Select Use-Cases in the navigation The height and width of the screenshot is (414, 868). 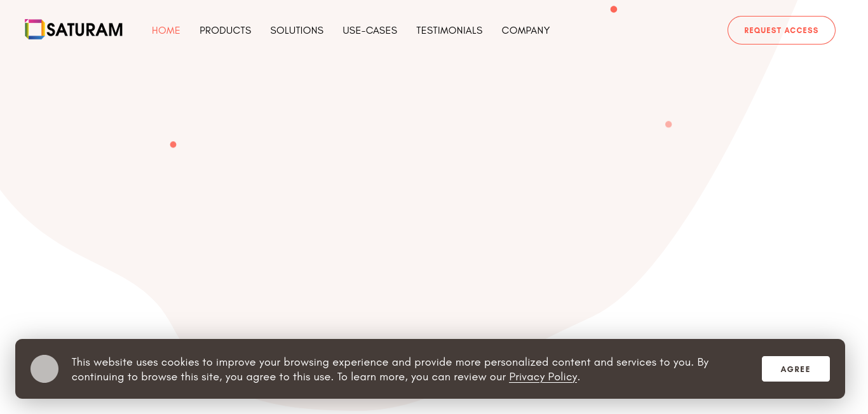[370, 31]
